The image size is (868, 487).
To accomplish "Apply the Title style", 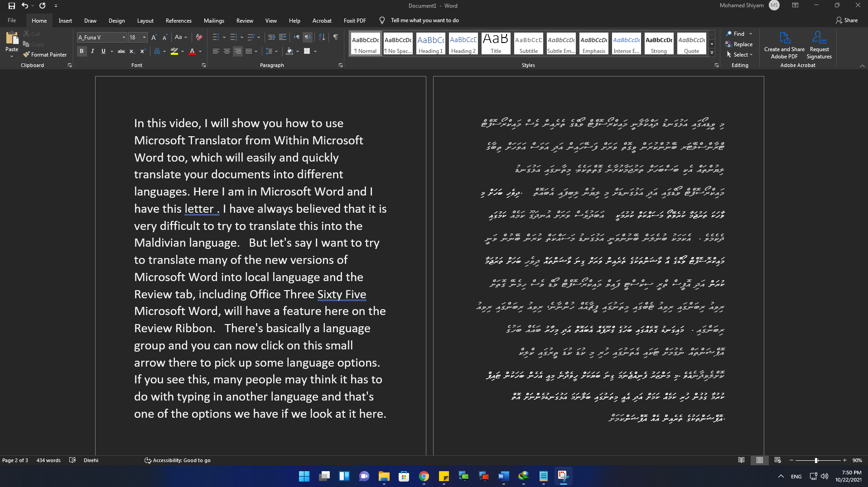I will [x=496, y=44].
